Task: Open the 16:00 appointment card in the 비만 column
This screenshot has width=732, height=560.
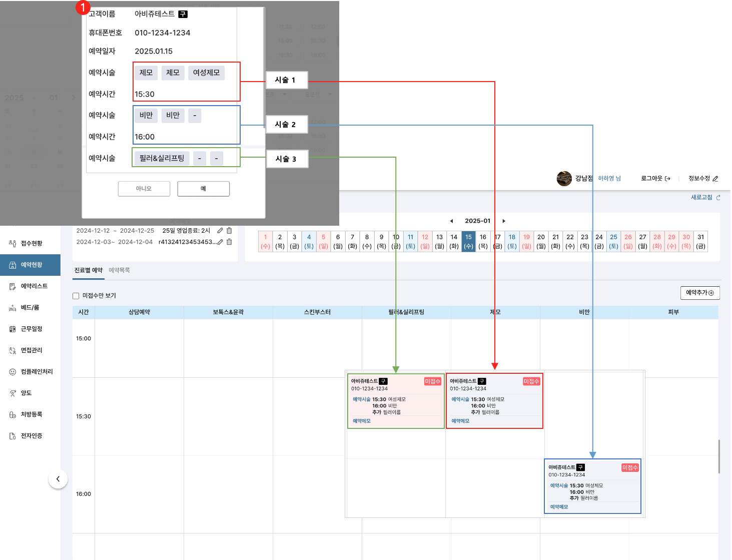Action: (x=593, y=486)
